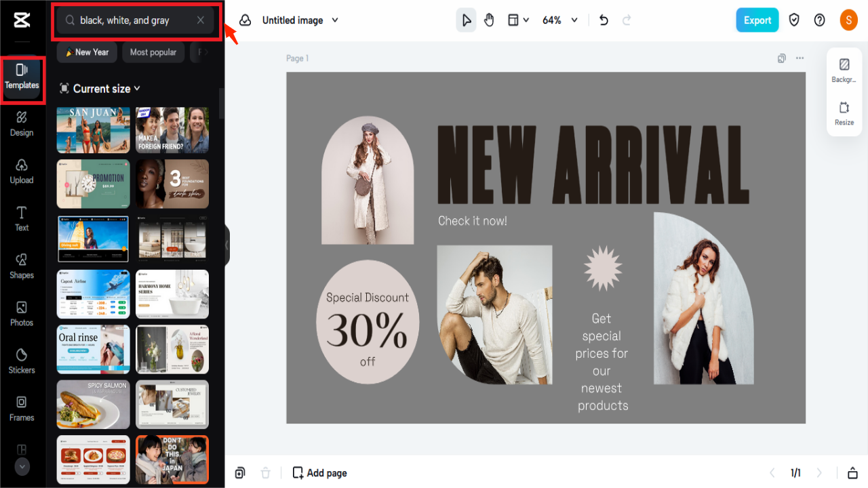Select the cursor arrow tool
The width and height of the screenshot is (868, 488).
pyautogui.click(x=466, y=20)
